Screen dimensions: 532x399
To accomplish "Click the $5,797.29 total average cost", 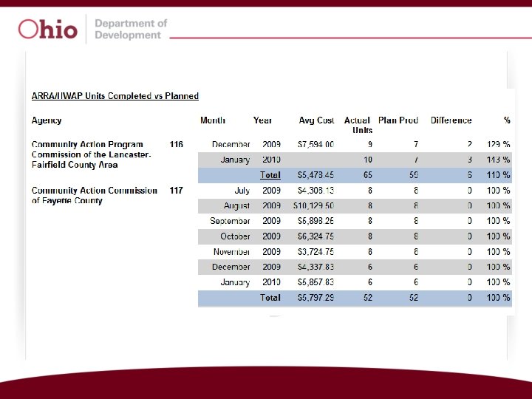I will coord(316,298).
